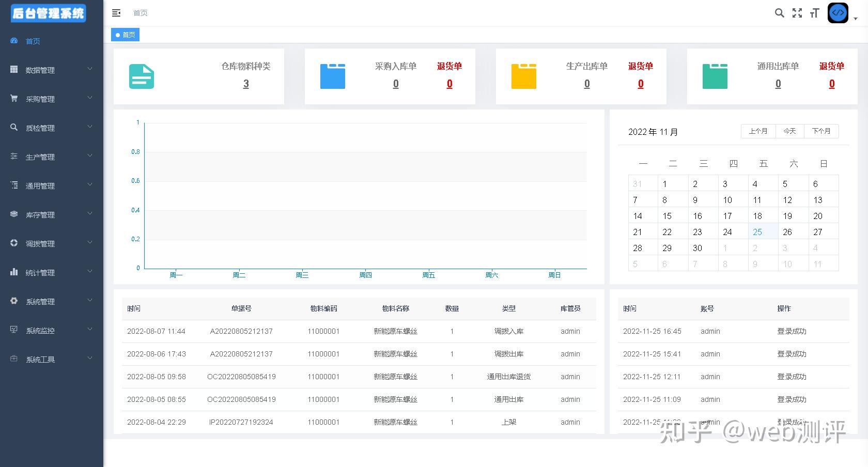This screenshot has height=467, width=868.
Task: Open the search icon in the top bar
Action: pyautogui.click(x=779, y=13)
